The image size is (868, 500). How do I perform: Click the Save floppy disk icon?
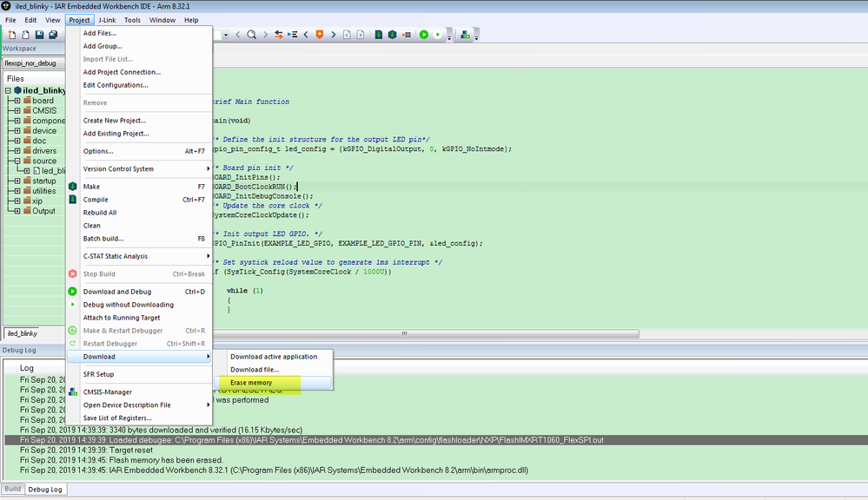[39, 35]
